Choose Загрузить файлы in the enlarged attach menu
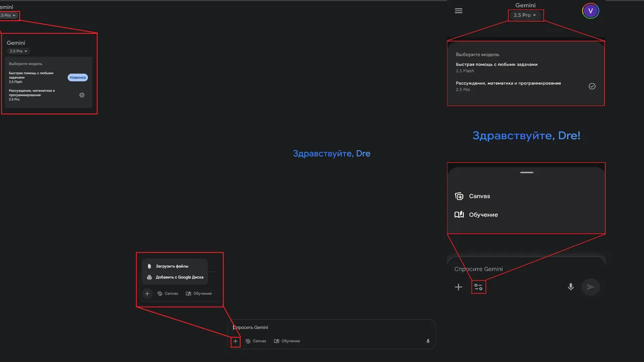 175,266
